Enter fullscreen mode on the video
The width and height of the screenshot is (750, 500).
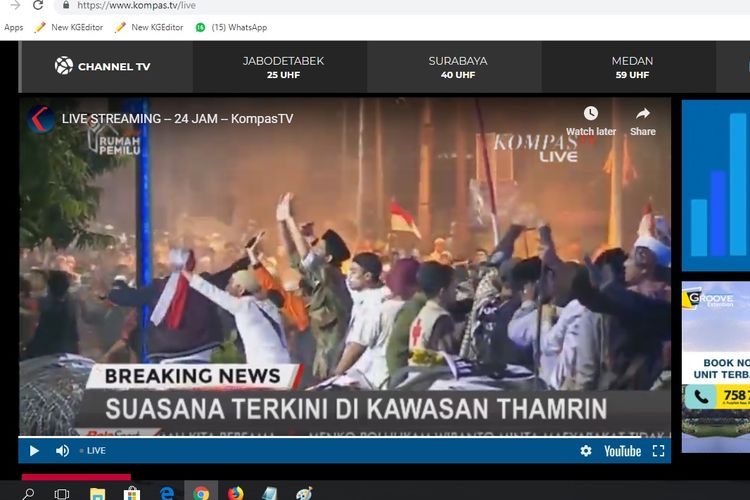coord(658,451)
